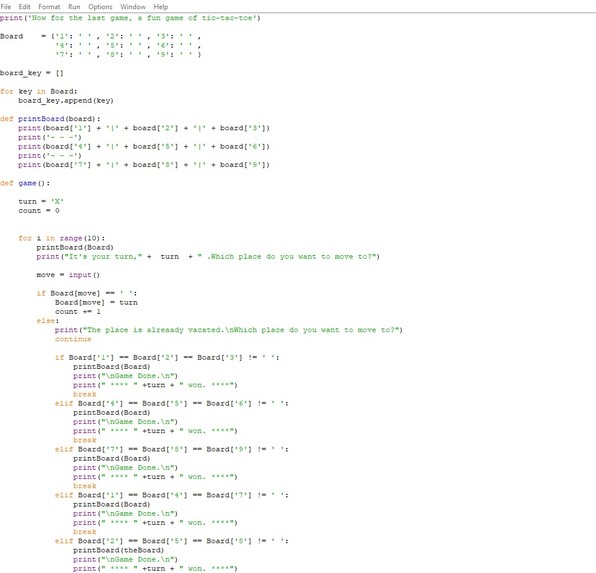Click Board dictionary row starting with '7'
The width and height of the screenshot is (596, 573).
(x=128, y=55)
